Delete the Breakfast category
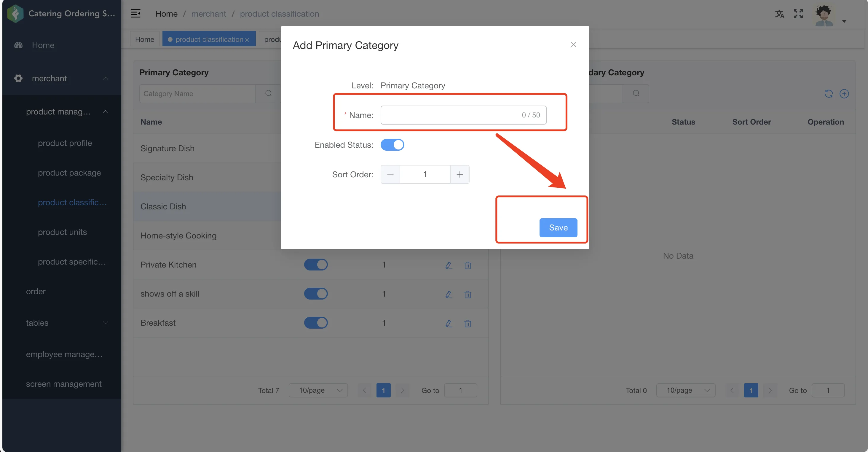The height and width of the screenshot is (452, 868). (467, 323)
